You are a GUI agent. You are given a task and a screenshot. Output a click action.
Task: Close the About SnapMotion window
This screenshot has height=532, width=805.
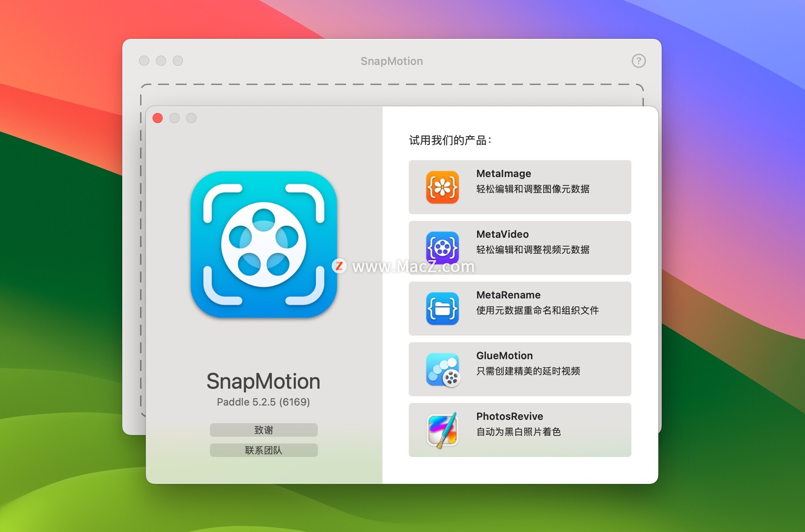click(x=158, y=118)
